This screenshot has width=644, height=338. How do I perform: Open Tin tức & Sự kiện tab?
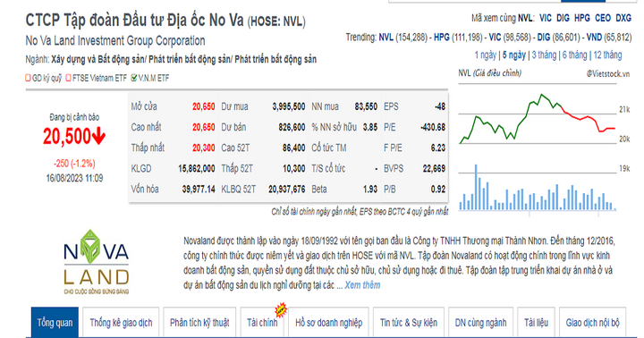pos(408,323)
